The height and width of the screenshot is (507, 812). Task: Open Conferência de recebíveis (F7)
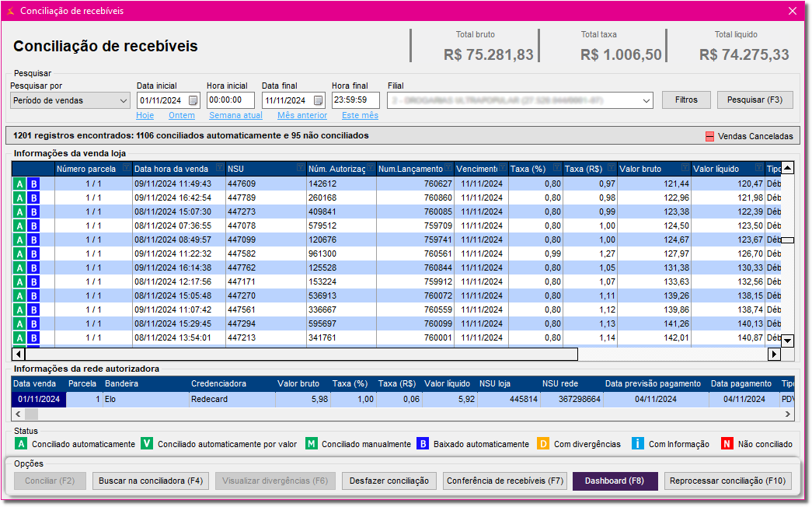click(505, 481)
